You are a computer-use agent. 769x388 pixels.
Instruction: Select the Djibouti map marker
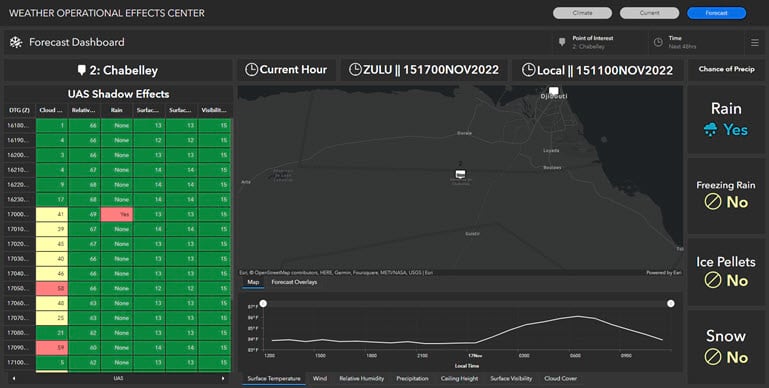554,91
